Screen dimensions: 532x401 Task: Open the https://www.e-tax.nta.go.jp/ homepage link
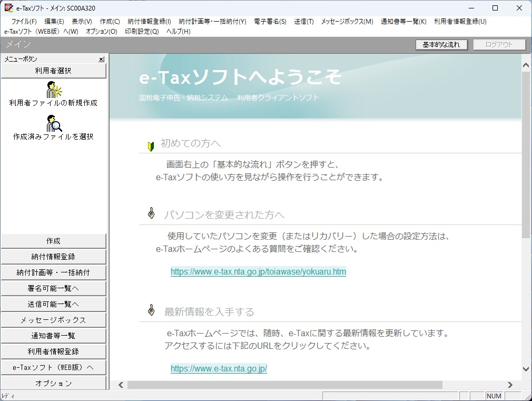[x=219, y=368]
